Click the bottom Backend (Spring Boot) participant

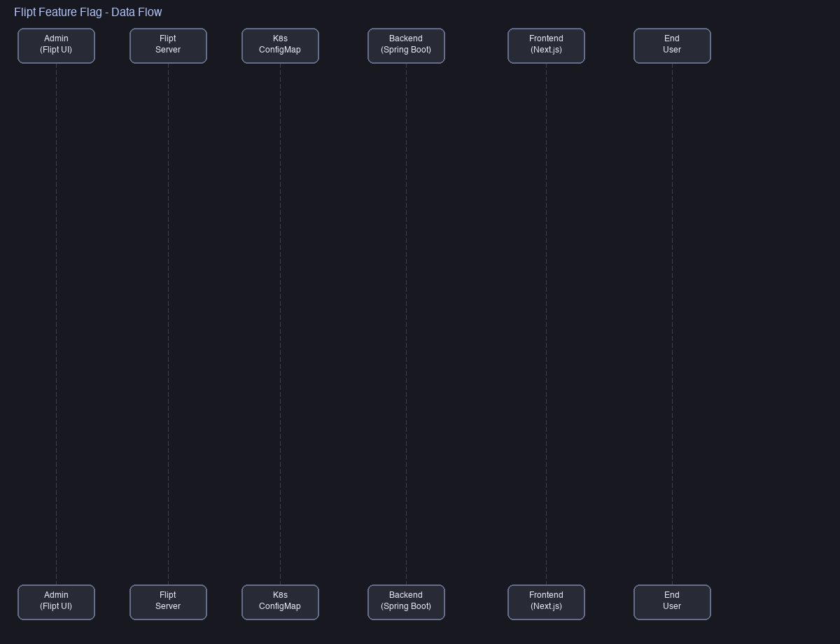(406, 602)
